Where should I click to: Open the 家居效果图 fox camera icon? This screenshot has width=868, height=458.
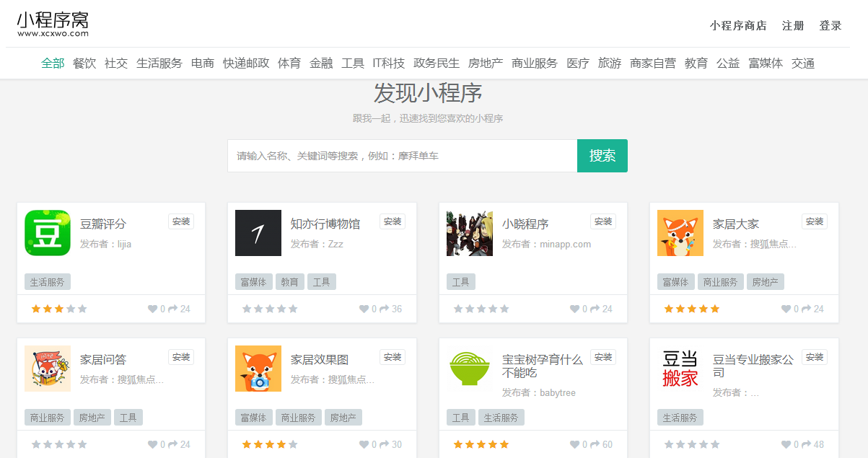pos(258,369)
